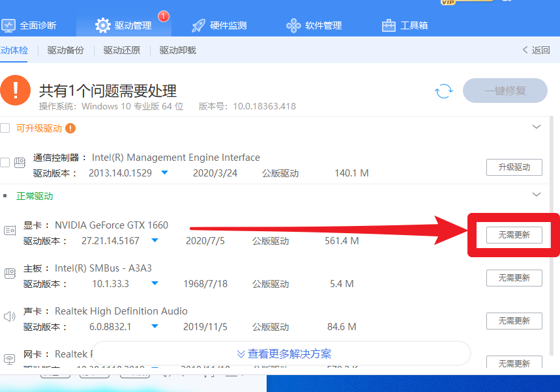Select the Intel(R) Management Engine Interface name
Viewport: 560px width, 392px height.
tap(176, 158)
